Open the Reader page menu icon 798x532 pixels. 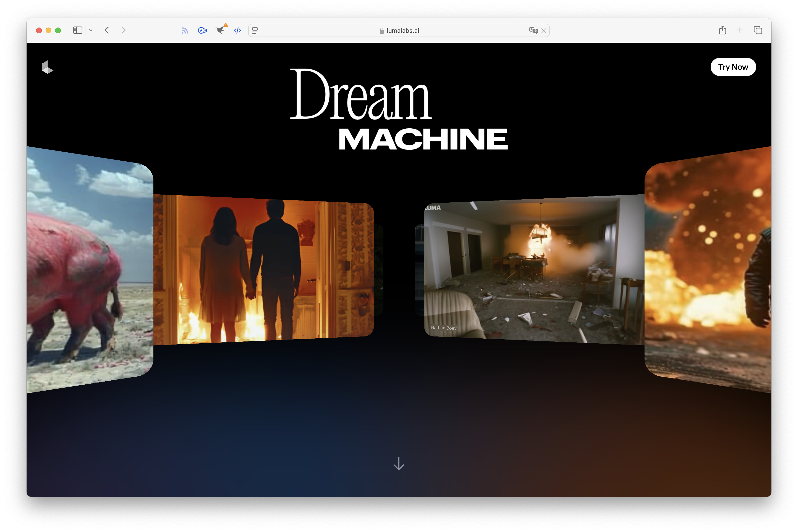pyautogui.click(x=255, y=31)
